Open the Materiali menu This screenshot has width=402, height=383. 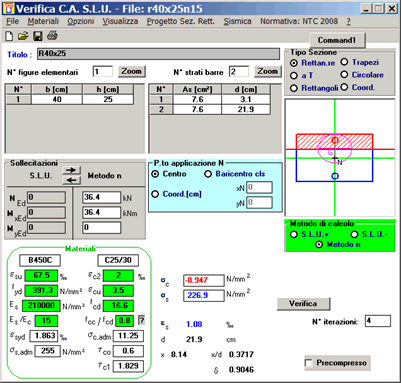pos(43,21)
